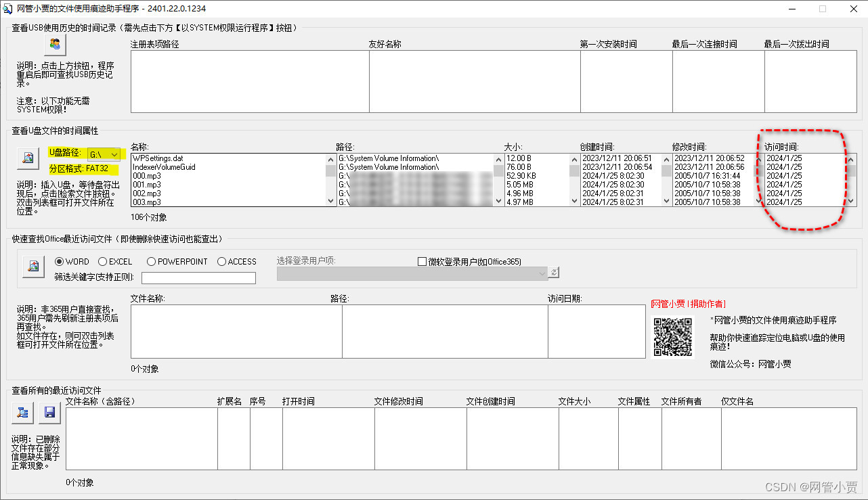Click the 网管小贾 [捐助作者] red link
The width and height of the screenshot is (868, 500).
(688, 304)
